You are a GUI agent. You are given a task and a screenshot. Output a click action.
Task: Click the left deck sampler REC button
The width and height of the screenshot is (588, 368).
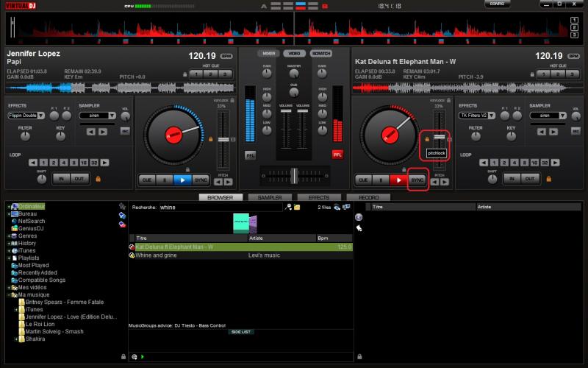[124, 131]
